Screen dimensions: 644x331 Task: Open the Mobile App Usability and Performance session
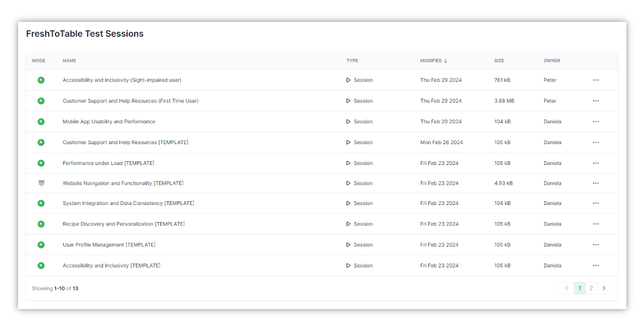(x=108, y=121)
